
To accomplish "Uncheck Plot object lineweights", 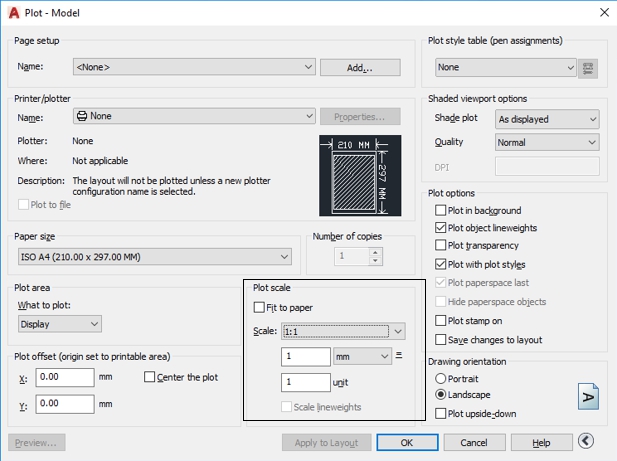I will pos(441,228).
